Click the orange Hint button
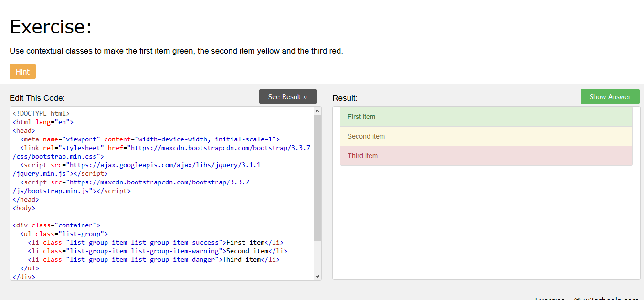 [22, 72]
